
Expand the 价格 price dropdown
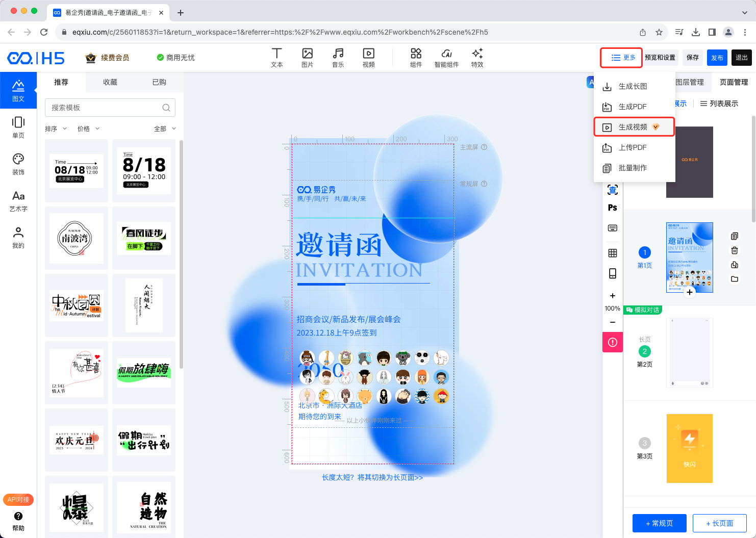pos(88,129)
